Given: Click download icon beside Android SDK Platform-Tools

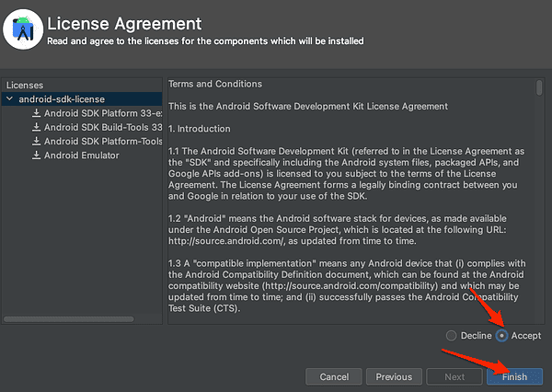Looking at the screenshot, I should (36, 141).
